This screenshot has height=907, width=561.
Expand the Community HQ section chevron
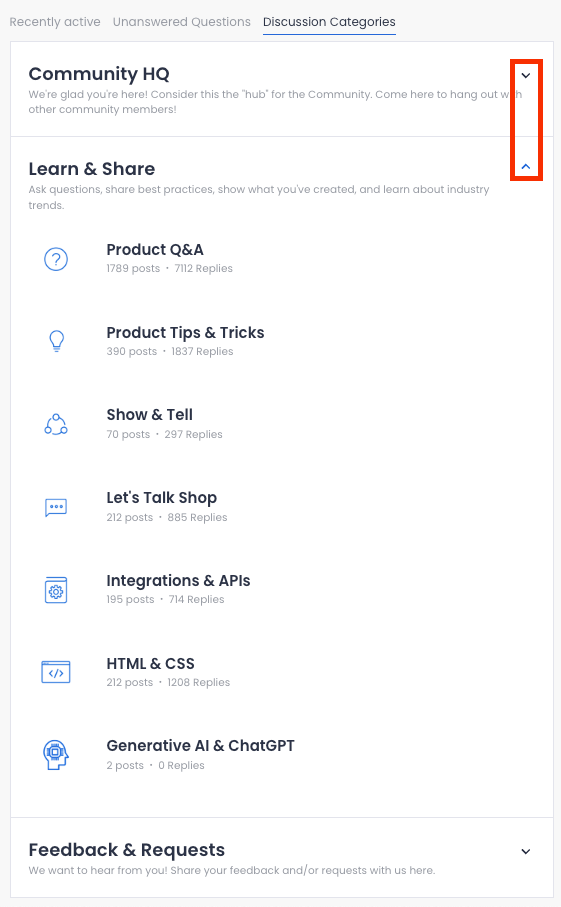pyautogui.click(x=526, y=75)
